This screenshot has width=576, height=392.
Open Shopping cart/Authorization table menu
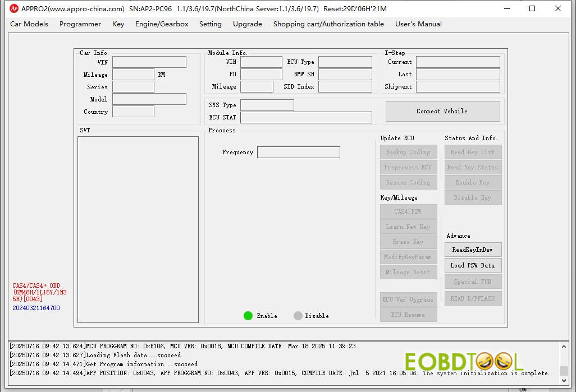(x=328, y=24)
